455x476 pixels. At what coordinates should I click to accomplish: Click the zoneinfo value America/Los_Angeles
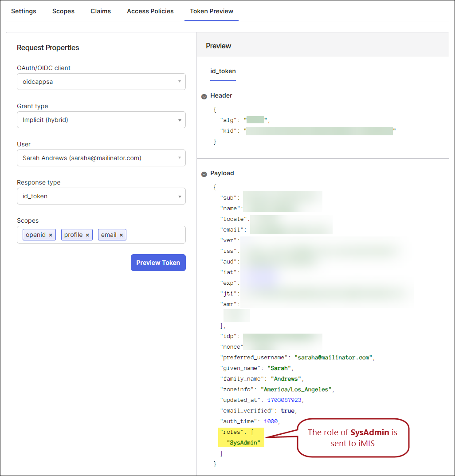(x=296, y=389)
